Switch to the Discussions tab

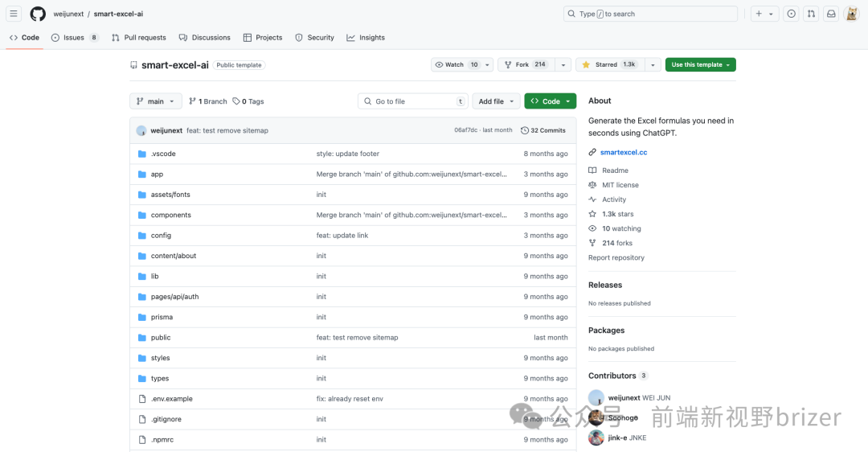click(205, 38)
